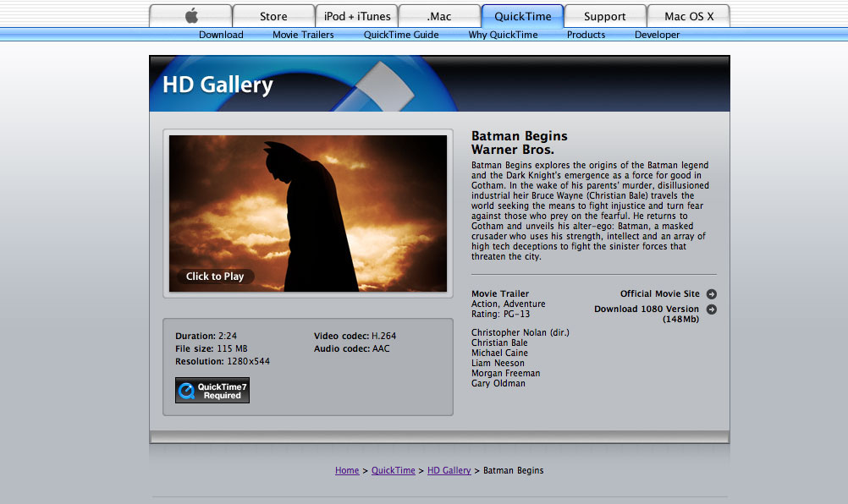Click the Audio codec: AAC text
Screen dimensions: 848x504
click(x=351, y=349)
